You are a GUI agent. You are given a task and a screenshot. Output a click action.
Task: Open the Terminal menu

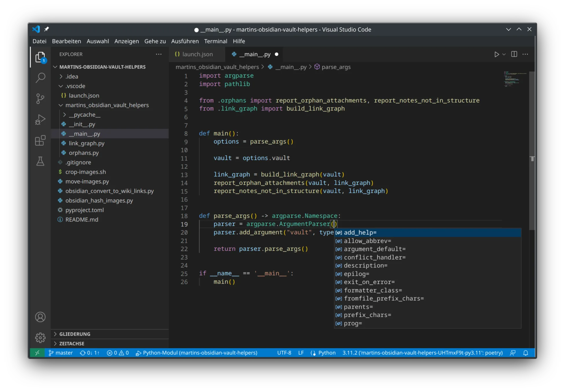coord(215,41)
